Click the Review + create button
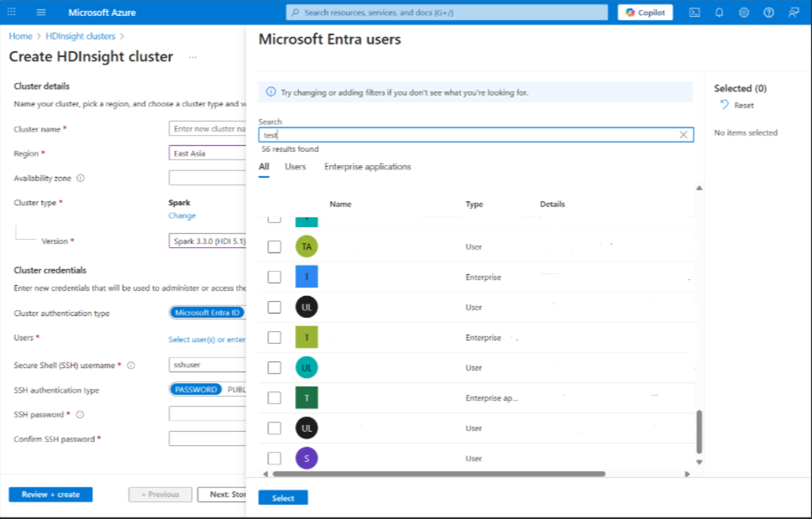The height and width of the screenshot is (519, 812). coord(50,495)
